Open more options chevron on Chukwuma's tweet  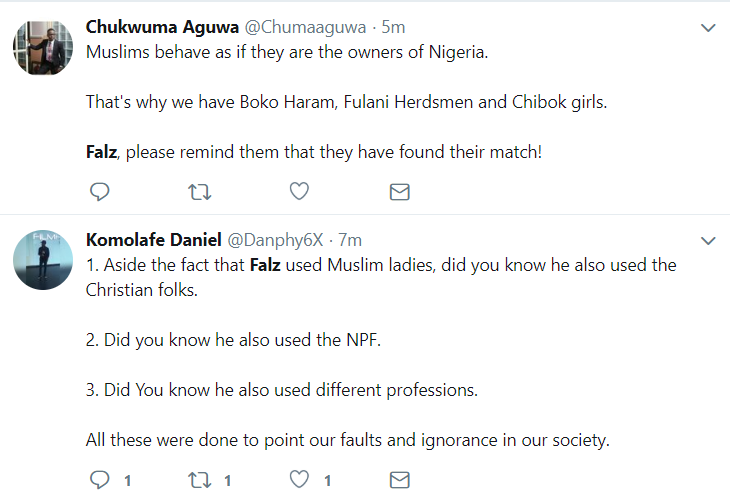(x=708, y=28)
